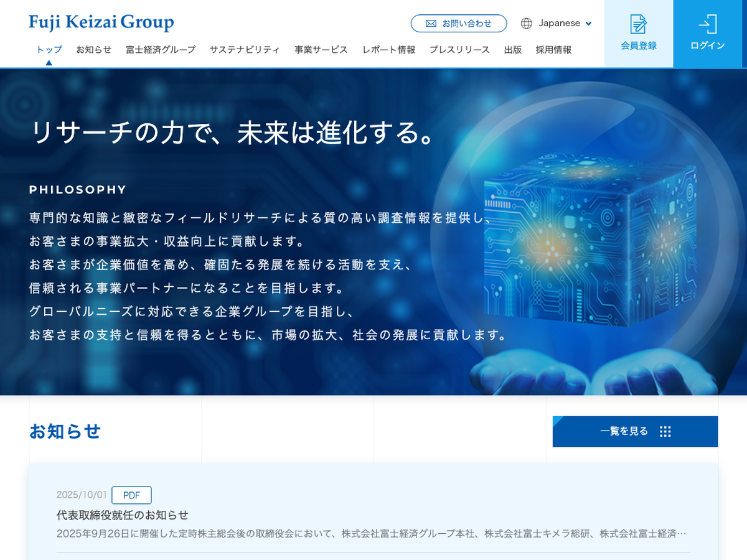This screenshot has height=560, width=747.
Task: Click the 出版 menu item
Action: point(513,50)
